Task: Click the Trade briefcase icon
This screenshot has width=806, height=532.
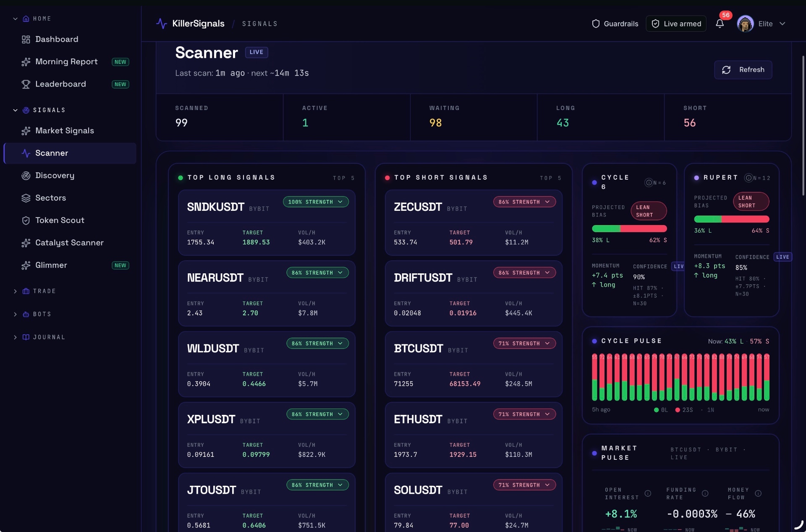Action: 26,291
